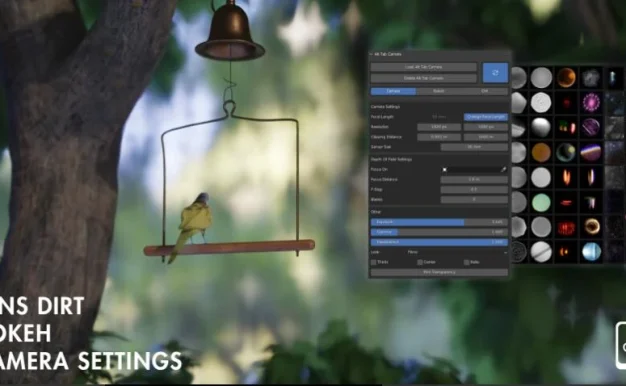Select the grey disc with diagonal stripe thumbnail
Viewport: 626px width, 386px height.
(x=541, y=252)
